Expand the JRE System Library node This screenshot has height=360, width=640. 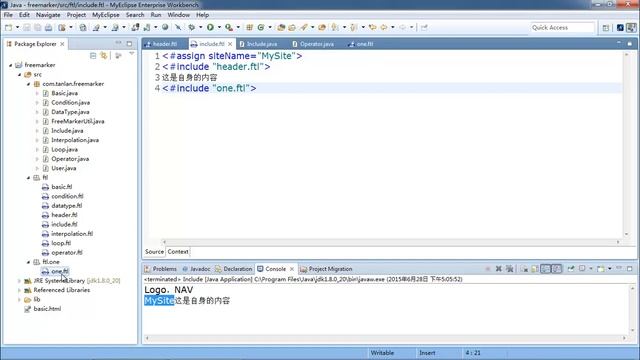tap(20, 281)
